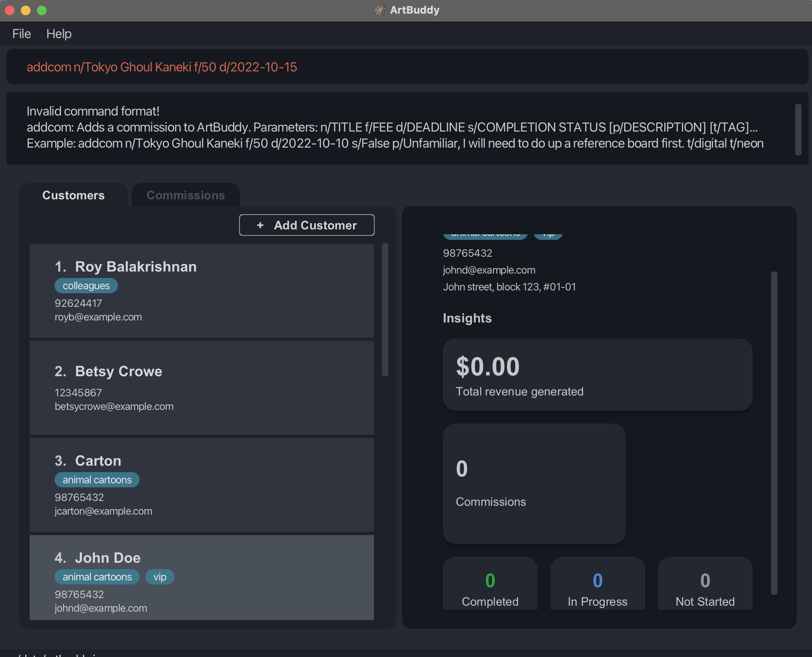
Task: Select the 'animal cartoons' tag on John Doe
Action: coord(97,577)
